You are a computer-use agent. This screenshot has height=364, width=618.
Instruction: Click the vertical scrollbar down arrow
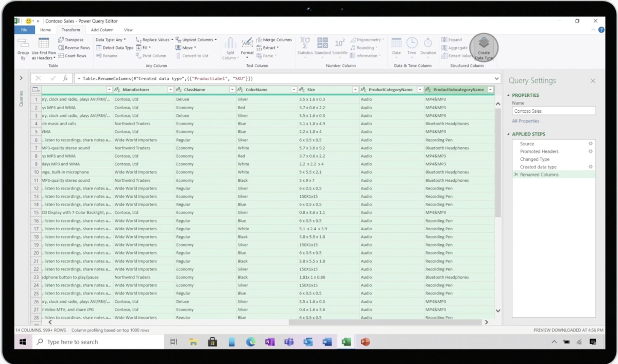tap(498, 310)
